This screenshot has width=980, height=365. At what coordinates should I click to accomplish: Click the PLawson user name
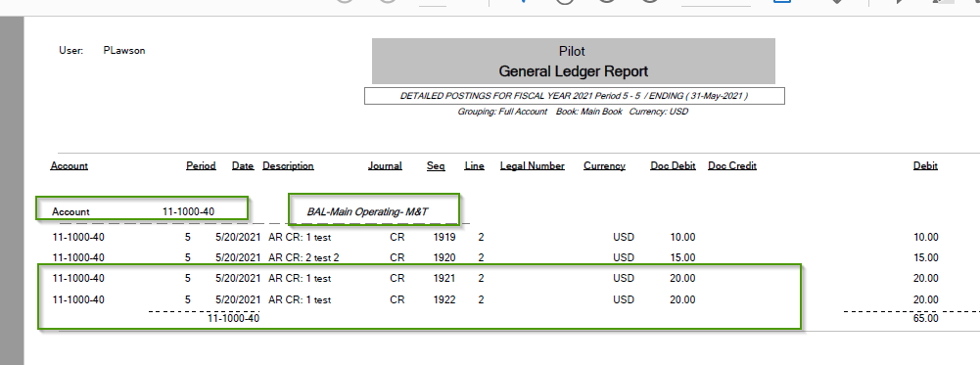pos(124,51)
